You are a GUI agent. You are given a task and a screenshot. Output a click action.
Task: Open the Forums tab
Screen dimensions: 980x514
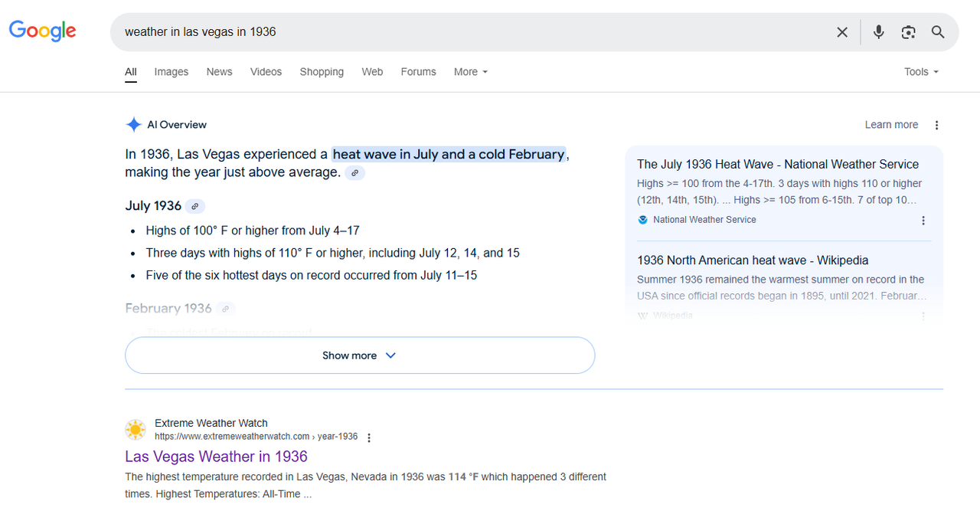coord(418,72)
